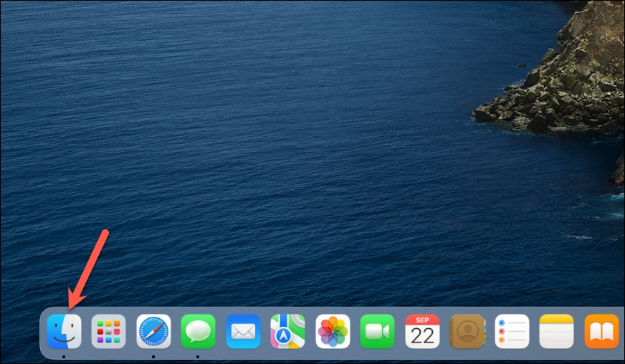This screenshot has height=364, width=625.
Task: Open Launchpad in the Dock
Action: [109, 331]
